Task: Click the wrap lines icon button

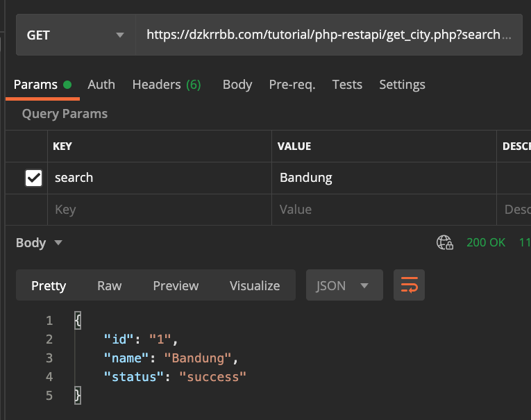Action: [x=409, y=285]
